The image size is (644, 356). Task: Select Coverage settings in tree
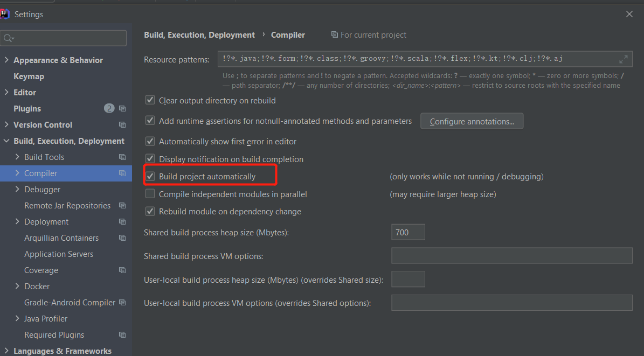(x=41, y=270)
